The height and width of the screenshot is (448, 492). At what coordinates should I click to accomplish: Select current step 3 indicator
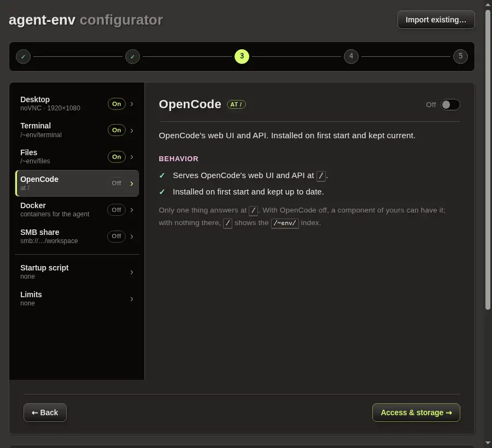click(x=242, y=56)
